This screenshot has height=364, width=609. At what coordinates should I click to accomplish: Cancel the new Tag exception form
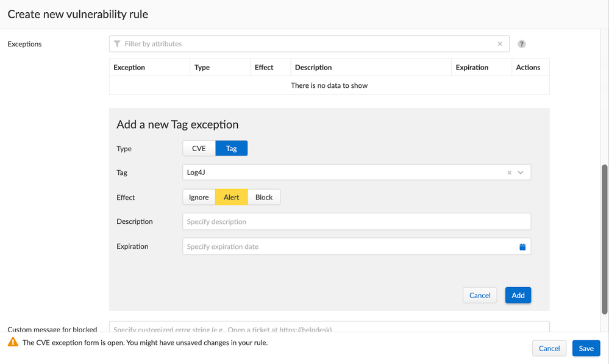[x=480, y=296]
